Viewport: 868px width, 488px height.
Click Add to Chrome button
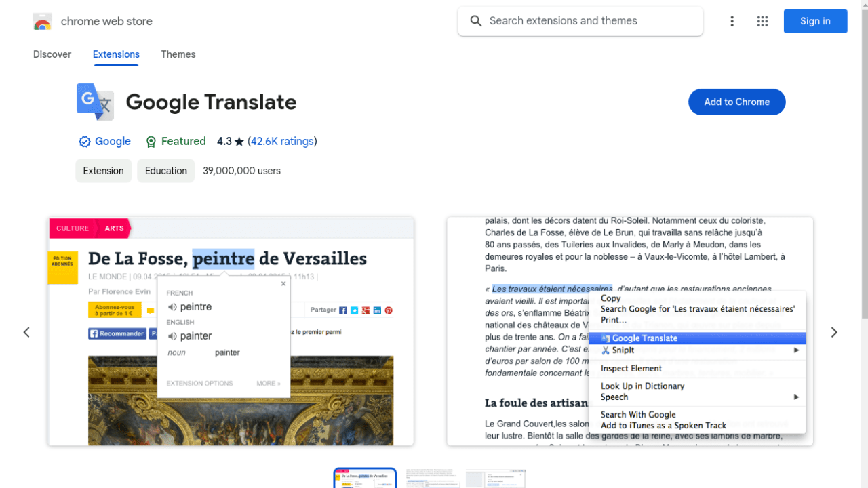point(736,102)
